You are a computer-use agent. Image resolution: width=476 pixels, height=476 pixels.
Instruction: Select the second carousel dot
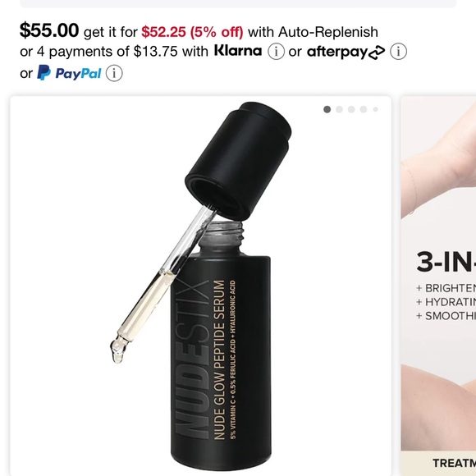[x=339, y=109]
